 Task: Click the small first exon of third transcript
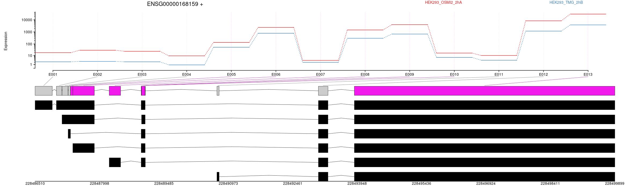point(69,134)
